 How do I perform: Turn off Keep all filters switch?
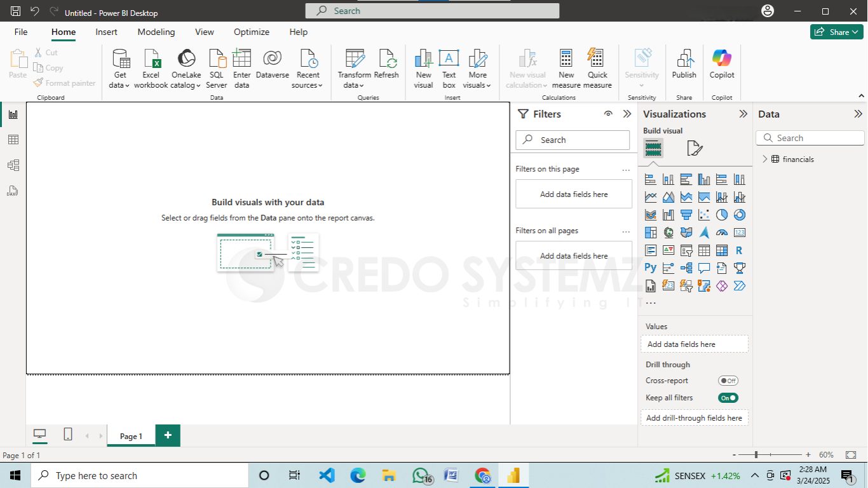pos(728,398)
